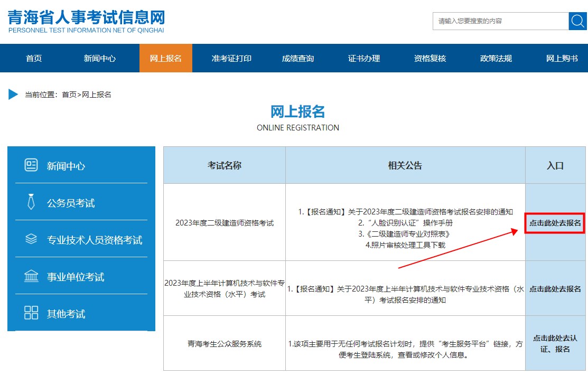This screenshot has height=375, width=588.
Task: Click the search magnifier icon
Action: [x=577, y=21]
